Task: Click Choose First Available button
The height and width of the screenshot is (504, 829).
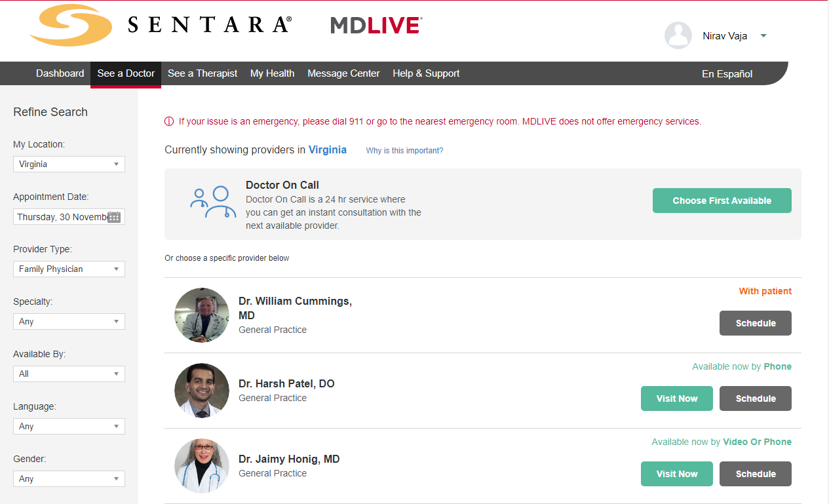Action: (722, 201)
